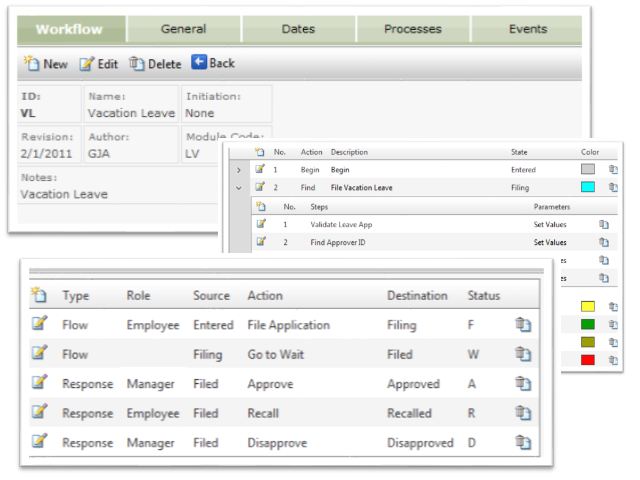Click the green color swatch
The image size is (640, 480).
588,324
